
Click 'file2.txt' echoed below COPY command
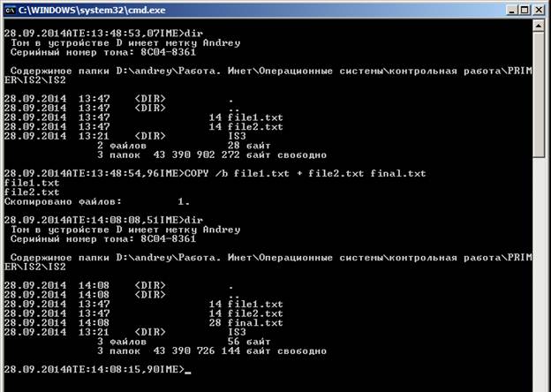coord(32,192)
